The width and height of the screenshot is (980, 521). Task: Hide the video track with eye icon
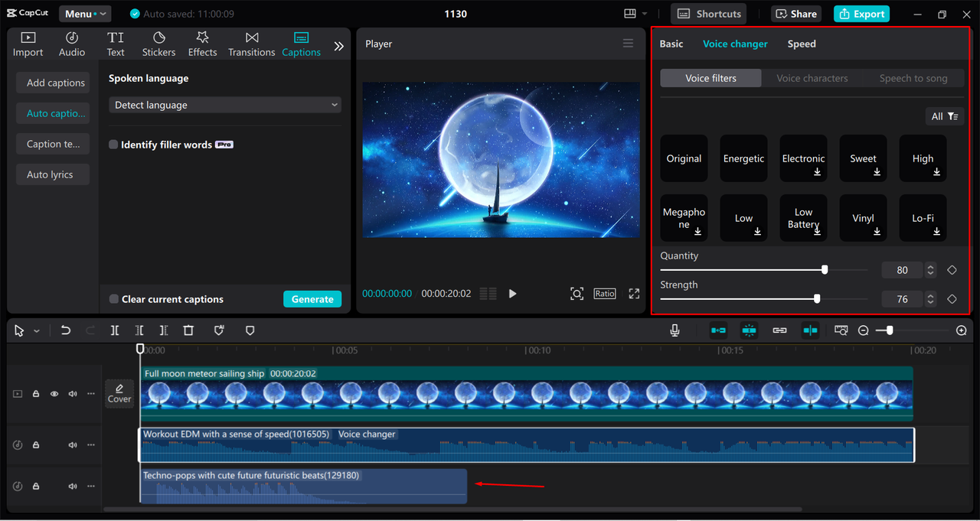tap(54, 394)
